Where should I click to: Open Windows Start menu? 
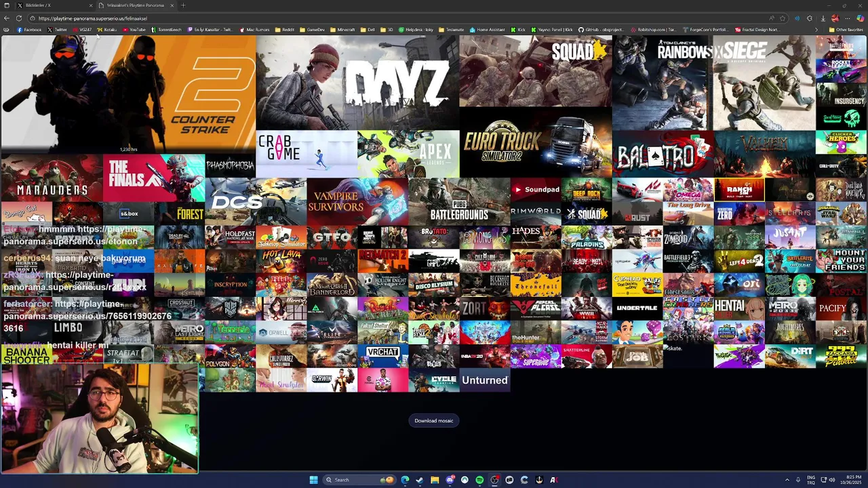pyautogui.click(x=313, y=480)
